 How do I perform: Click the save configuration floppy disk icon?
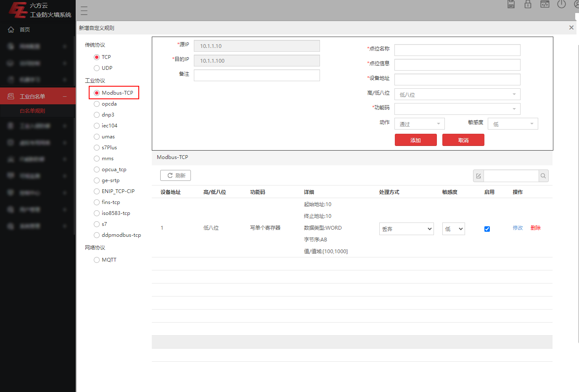coord(511,4)
